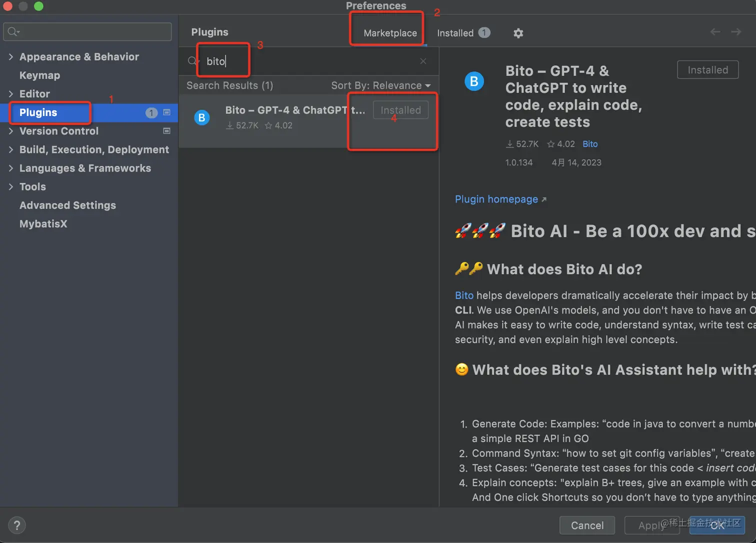Select Keymap in settings tree
Image resolution: width=756 pixels, height=543 pixels.
(39, 75)
